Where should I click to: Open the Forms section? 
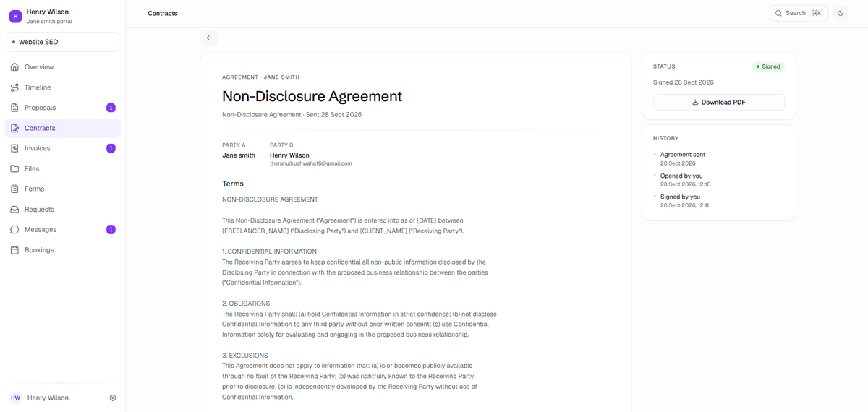coord(63,189)
